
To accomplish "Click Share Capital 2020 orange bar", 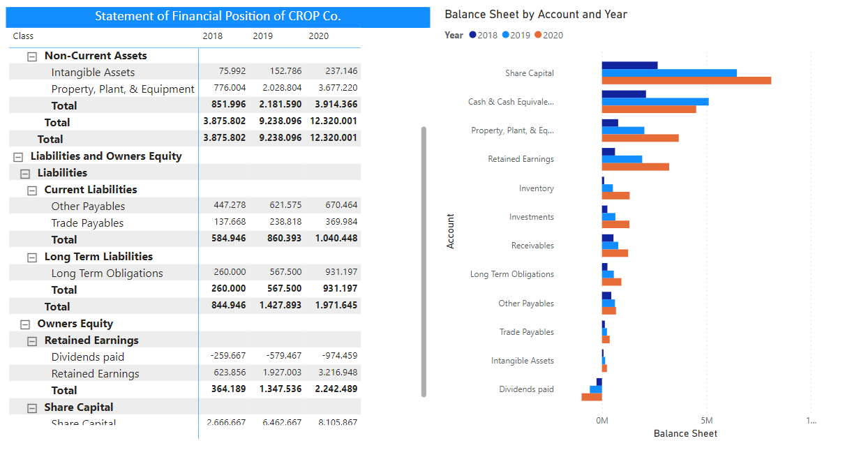I will tap(687, 80).
